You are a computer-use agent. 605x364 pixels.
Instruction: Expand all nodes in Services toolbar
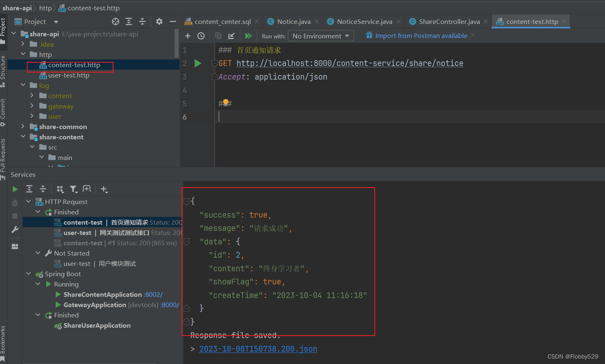pos(29,189)
